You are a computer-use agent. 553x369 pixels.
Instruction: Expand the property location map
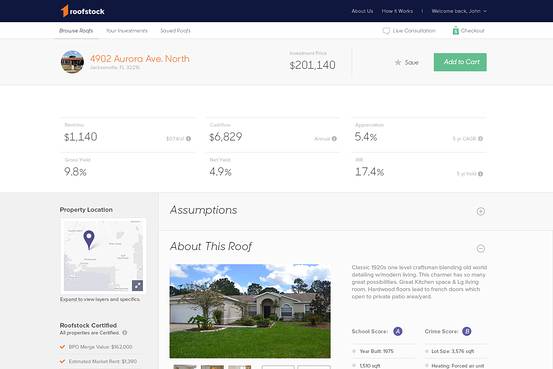138,285
